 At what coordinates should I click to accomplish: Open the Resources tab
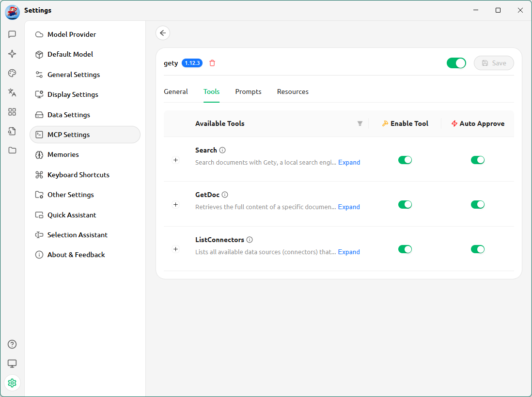click(293, 92)
